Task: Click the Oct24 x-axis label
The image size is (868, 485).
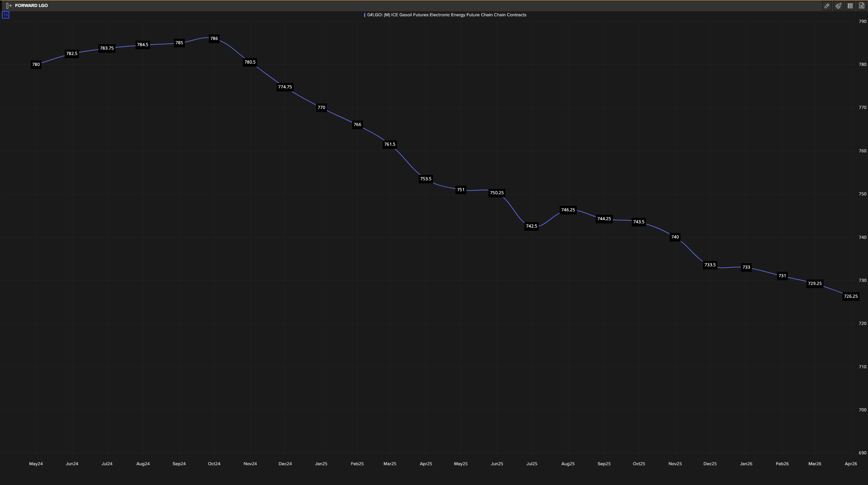Action: click(214, 464)
